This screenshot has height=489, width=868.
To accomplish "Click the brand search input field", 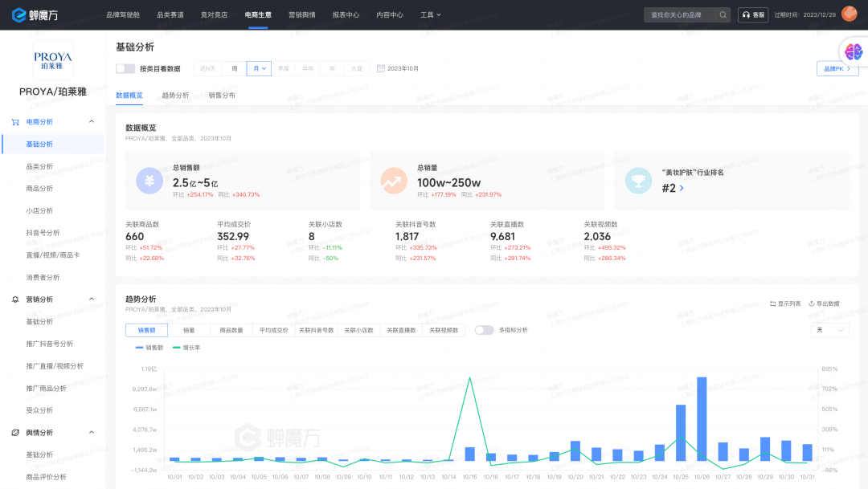I will [x=679, y=14].
